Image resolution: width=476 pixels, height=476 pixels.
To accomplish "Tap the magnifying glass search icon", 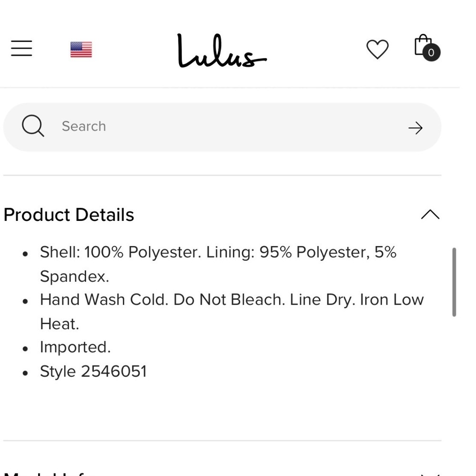I will click(33, 126).
